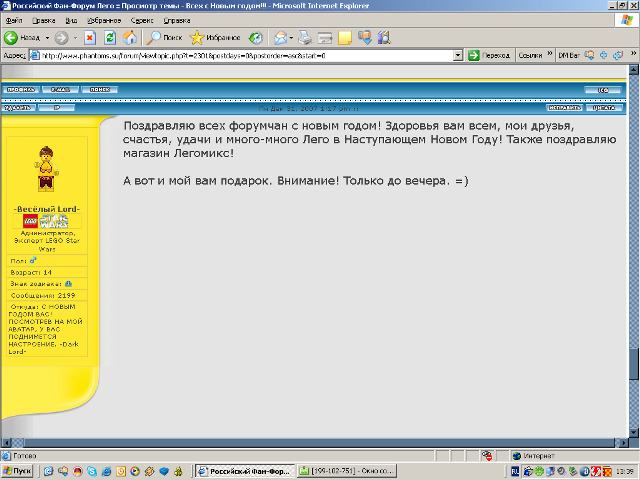Click the Print toolbar icon
Image resolution: width=640 pixels, height=480 pixels.
click(304, 38)
